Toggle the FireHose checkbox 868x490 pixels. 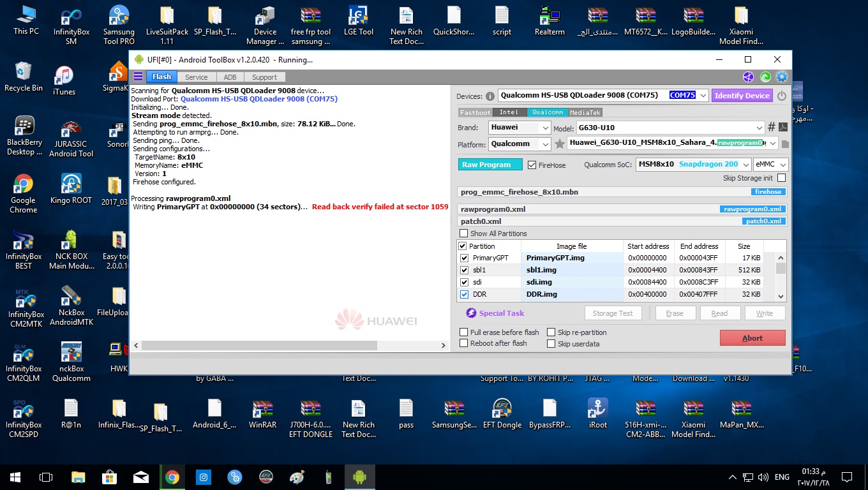coord(532,165)
